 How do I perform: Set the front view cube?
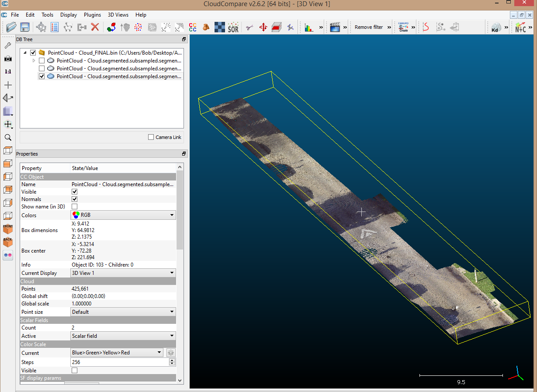(8, 229)
